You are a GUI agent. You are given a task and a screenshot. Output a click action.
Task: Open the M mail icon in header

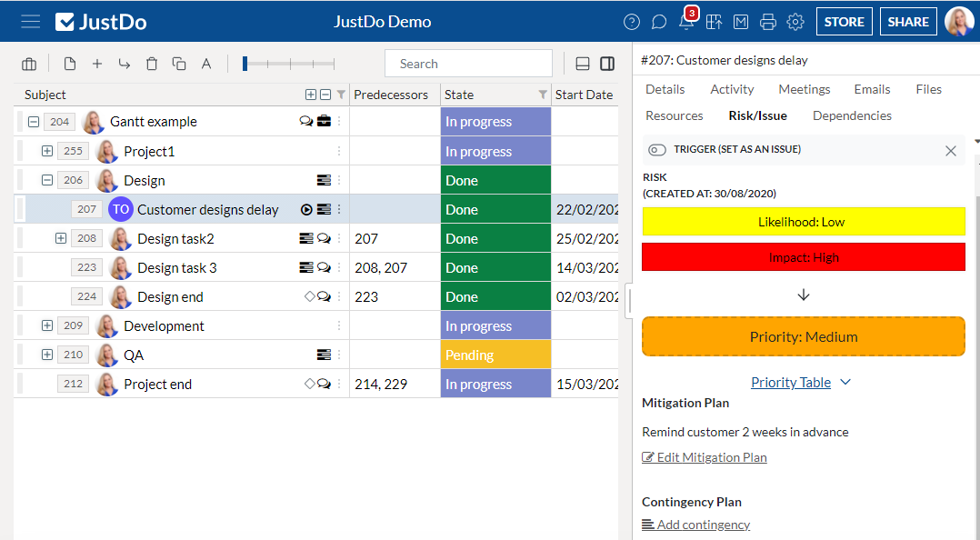pyautogui.click(x=741, y=22)
